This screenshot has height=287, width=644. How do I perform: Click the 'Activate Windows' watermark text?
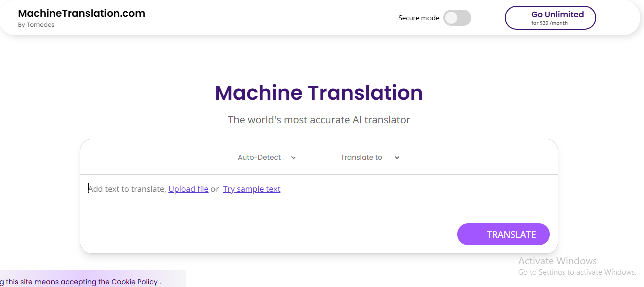click(557, 261)
